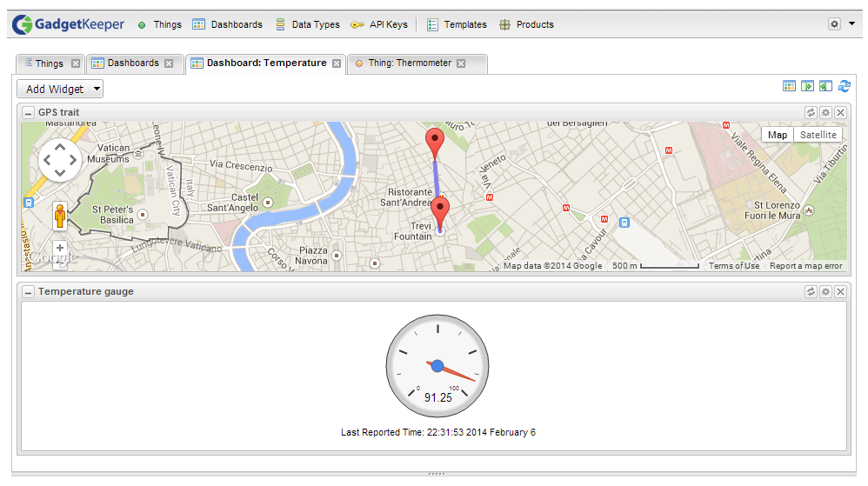Pan the map down
The image size is (868, 486).
point(60,173)
